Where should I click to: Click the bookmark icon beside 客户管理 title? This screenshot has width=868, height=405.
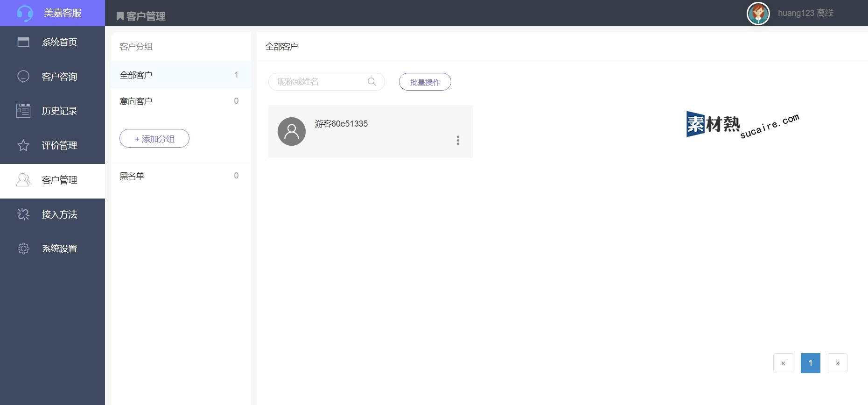(120, 16)
